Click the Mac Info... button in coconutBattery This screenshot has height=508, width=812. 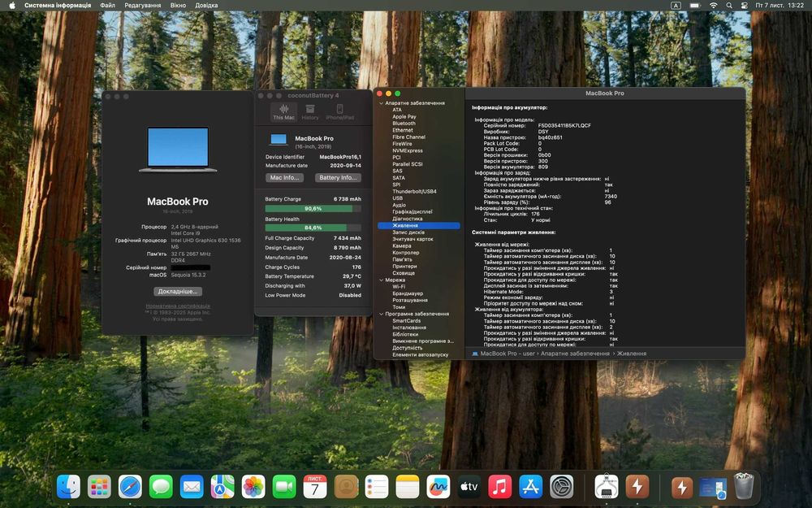point(284,177)
